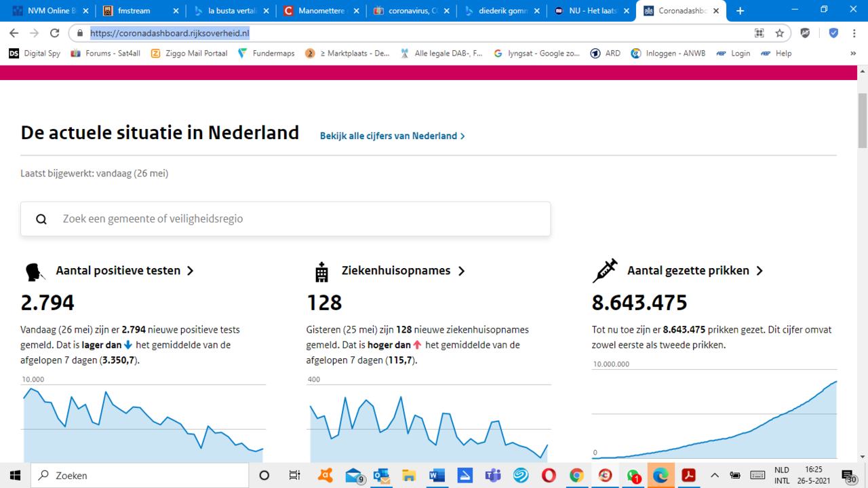Click the hospital building icon
The height and width of the screenshot is (488, 868).
pyautogui.click(x=321, y=271)
